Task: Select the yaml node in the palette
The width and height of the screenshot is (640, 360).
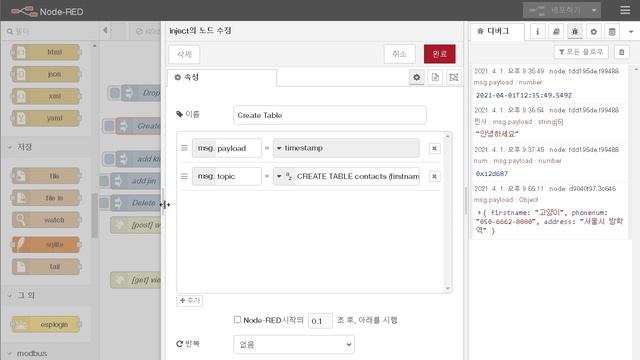Action: click(x=46, y=118)
